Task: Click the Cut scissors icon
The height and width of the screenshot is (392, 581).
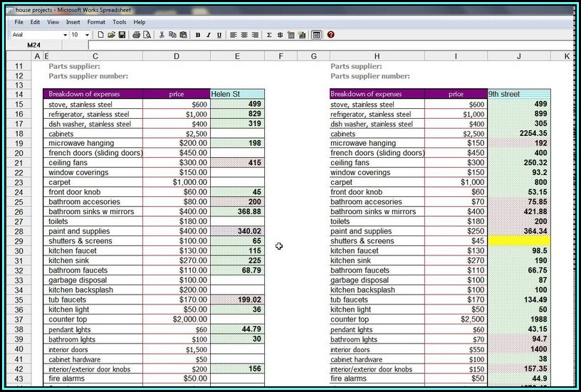Action: coord(162,35)
